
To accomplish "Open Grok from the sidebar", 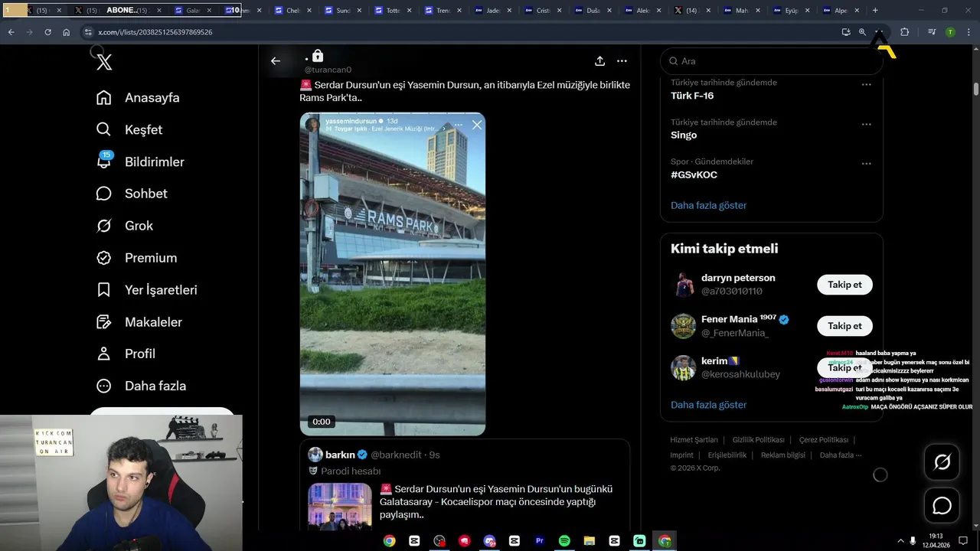I will [124, 226].
